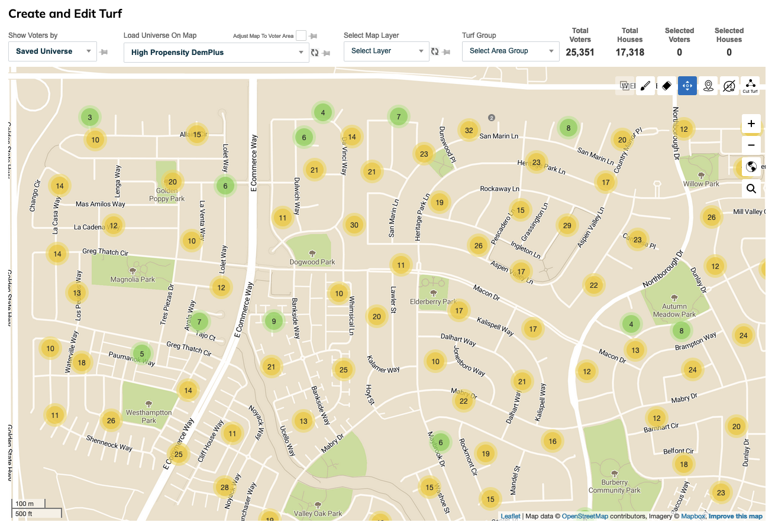The image size is (775, 532).
Task: Open the Select Area Group dropdown
Action: point(511,51)
